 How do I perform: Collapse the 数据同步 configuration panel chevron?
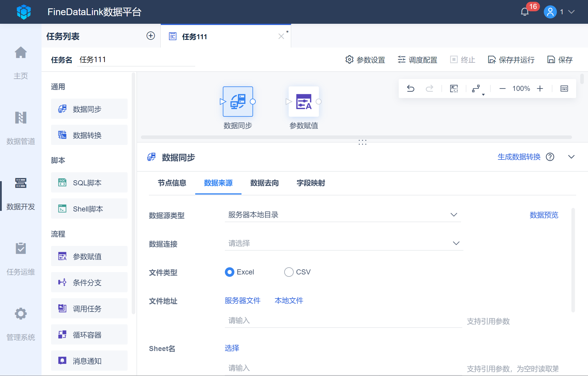pyautogui.click(x=571, y=157)
